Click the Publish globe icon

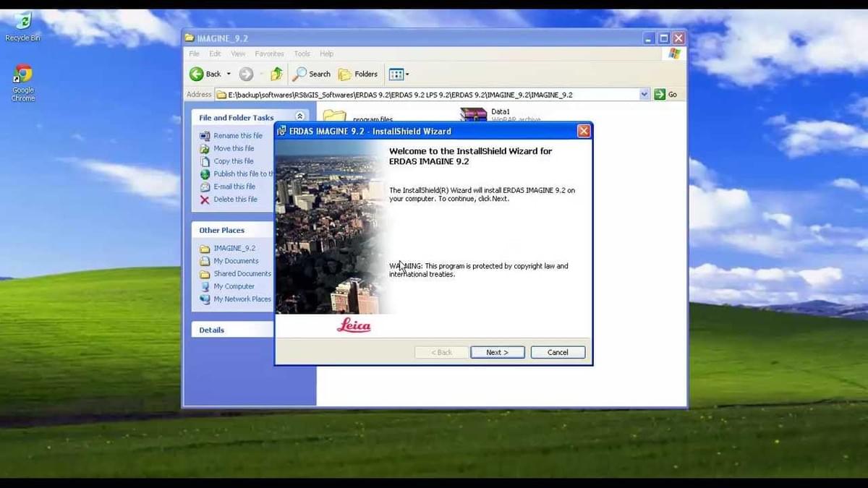pyautogui.click(x=205, y=174)
